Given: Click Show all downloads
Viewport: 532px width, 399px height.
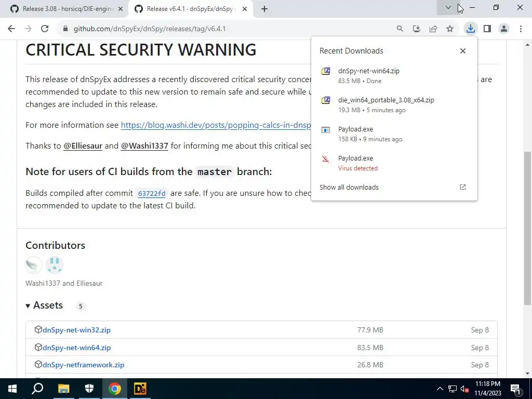Looking at the screenshot, I should point(349,187).
